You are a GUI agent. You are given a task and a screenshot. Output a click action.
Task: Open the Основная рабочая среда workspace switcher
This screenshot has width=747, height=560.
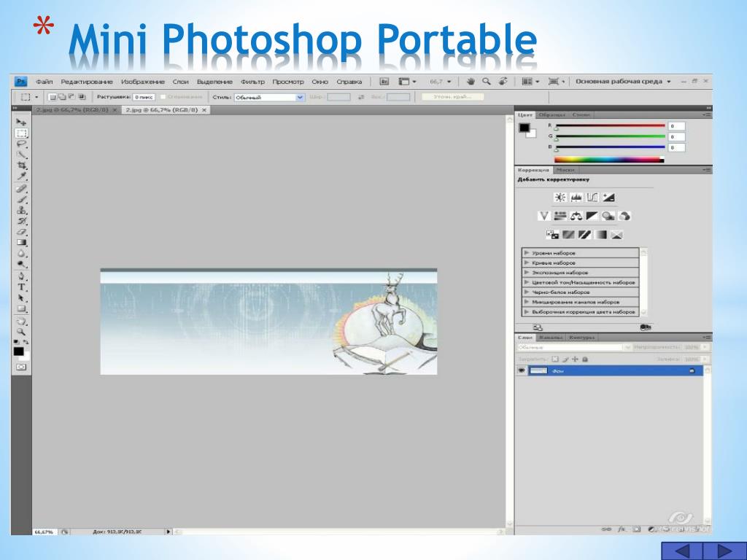(x=623, y=82)
